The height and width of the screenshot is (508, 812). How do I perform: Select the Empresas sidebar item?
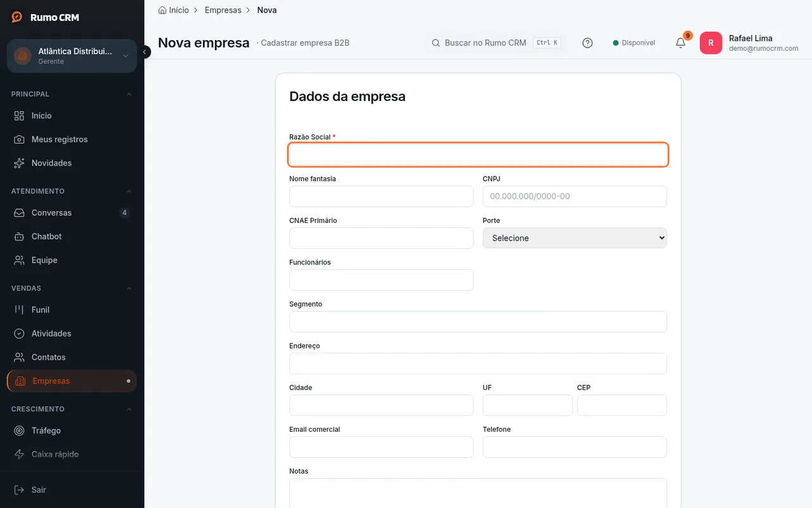click(72, 381)
